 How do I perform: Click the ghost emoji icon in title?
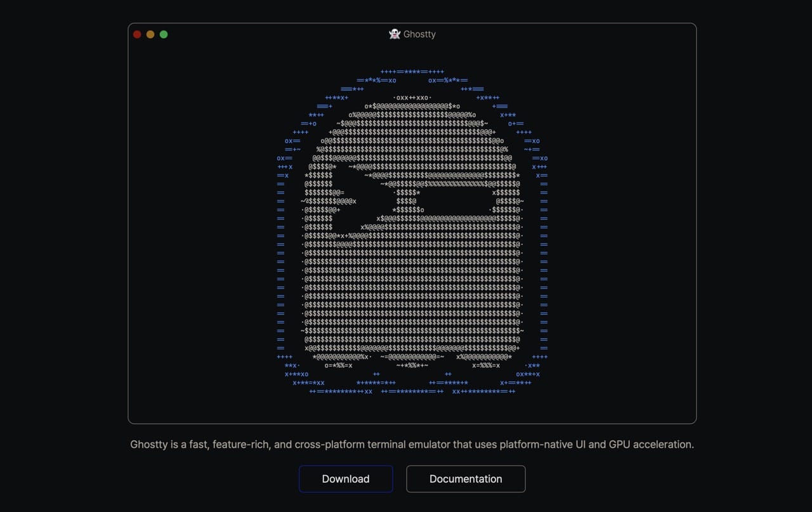pyautogui.click(x=395, y=34)
